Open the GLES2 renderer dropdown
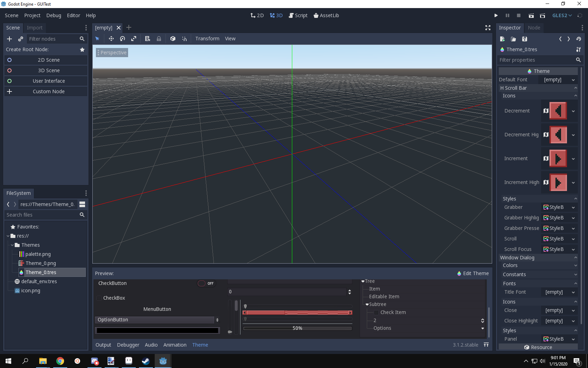The height and width of the screenshot is (368, 588). (x=562, y=15)
